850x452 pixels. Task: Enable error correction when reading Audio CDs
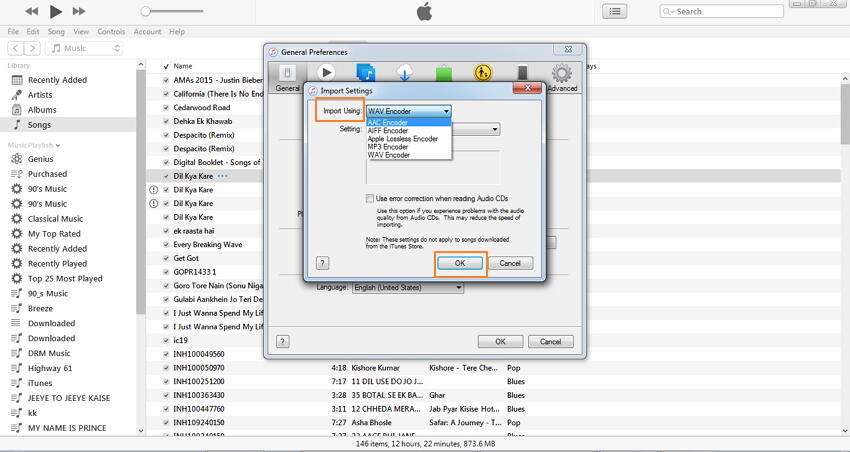click(370, 198)
